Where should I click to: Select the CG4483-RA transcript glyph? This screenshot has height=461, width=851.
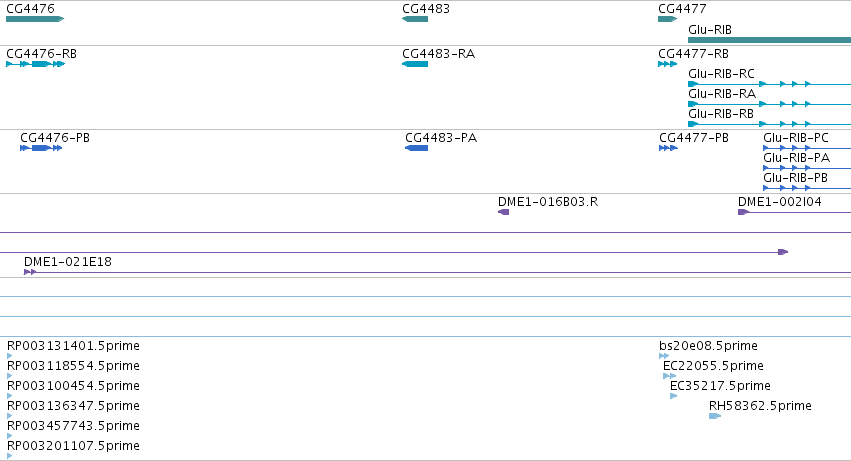point(415,64)
